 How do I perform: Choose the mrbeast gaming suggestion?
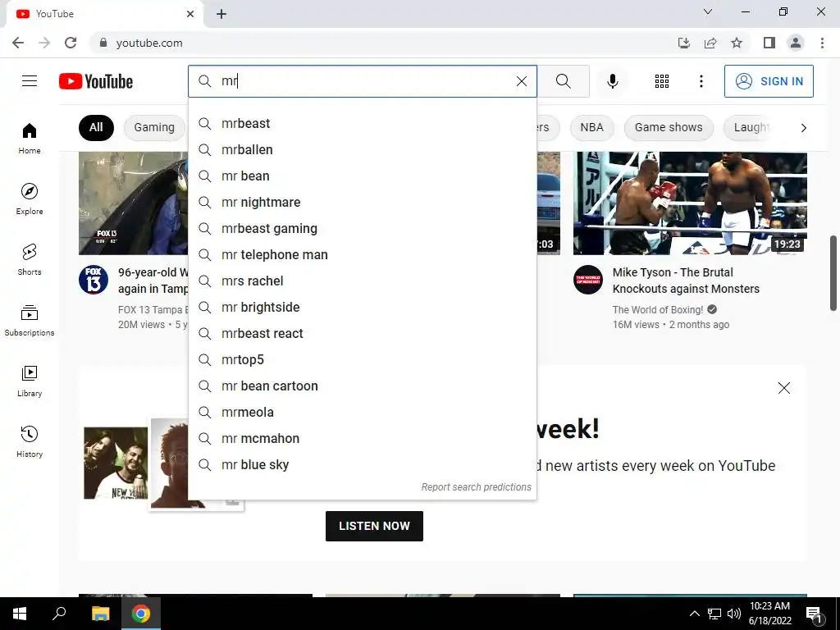362,228
